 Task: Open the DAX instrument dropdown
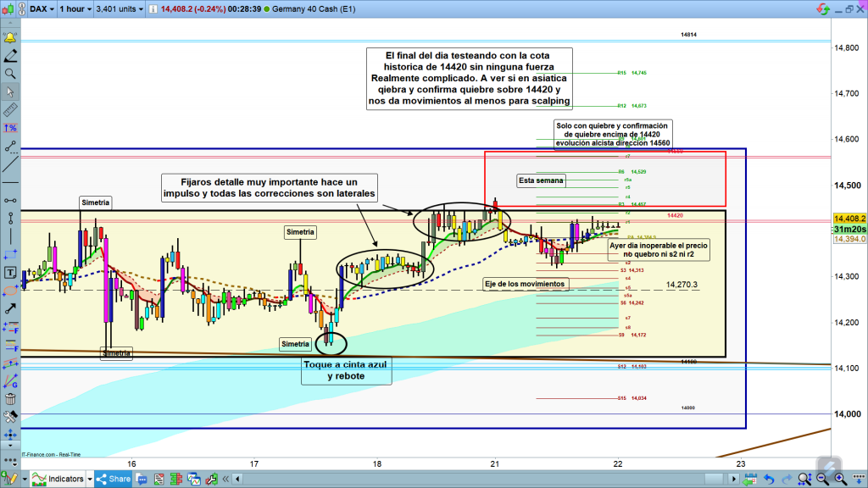click(x=42, y=9)
